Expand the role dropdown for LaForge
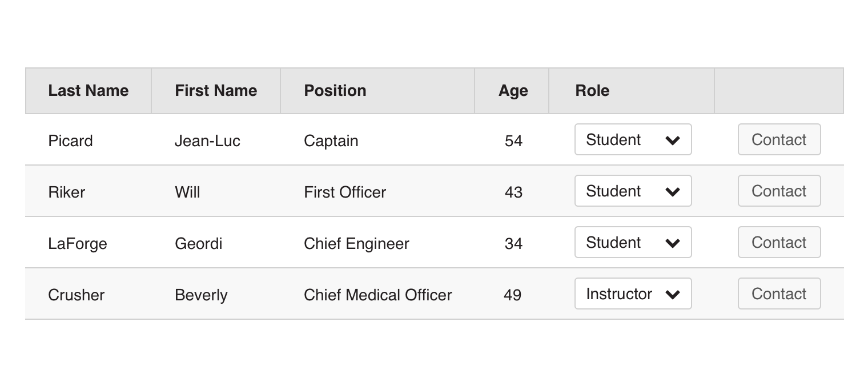Screen dimensions: 868x386 633,242
